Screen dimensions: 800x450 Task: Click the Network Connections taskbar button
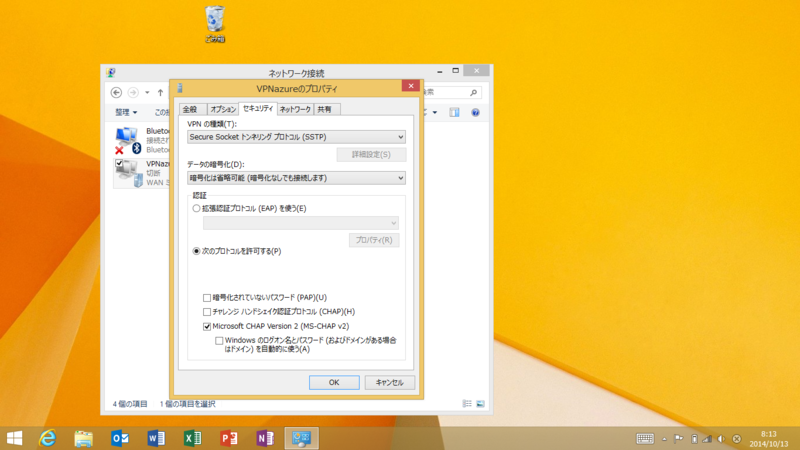point(302,438)
